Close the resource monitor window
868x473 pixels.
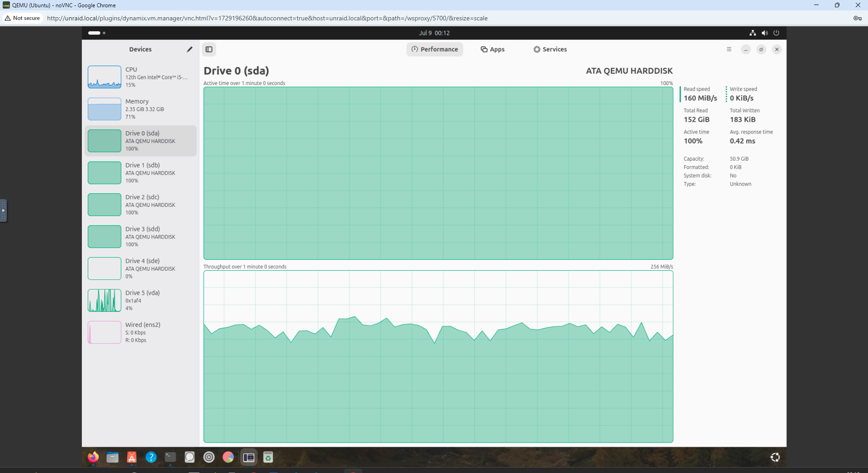click(x=777, y=49)
